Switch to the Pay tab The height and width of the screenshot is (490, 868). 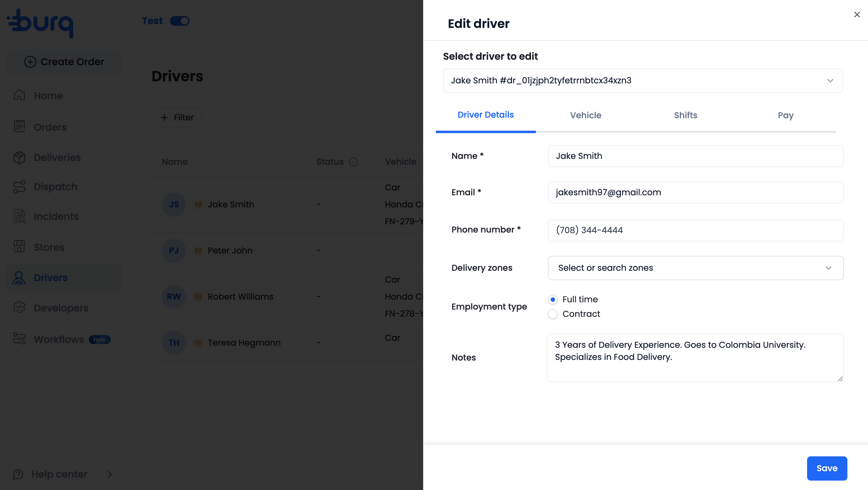[x=786, y=115]
